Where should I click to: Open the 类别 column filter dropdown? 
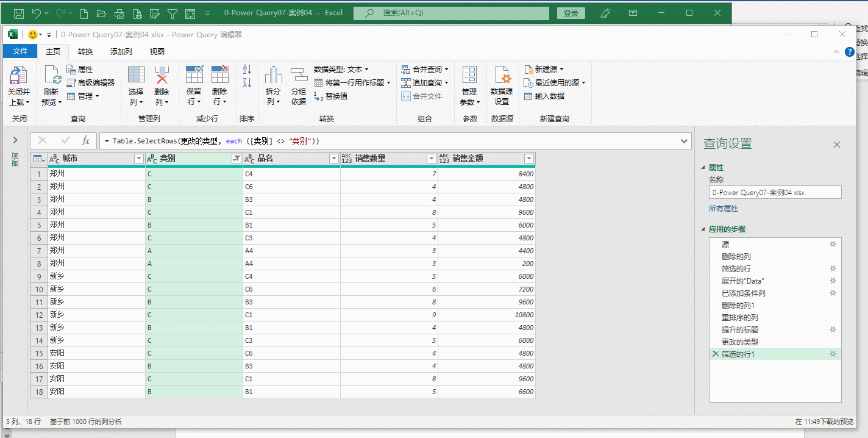(236, 159)
